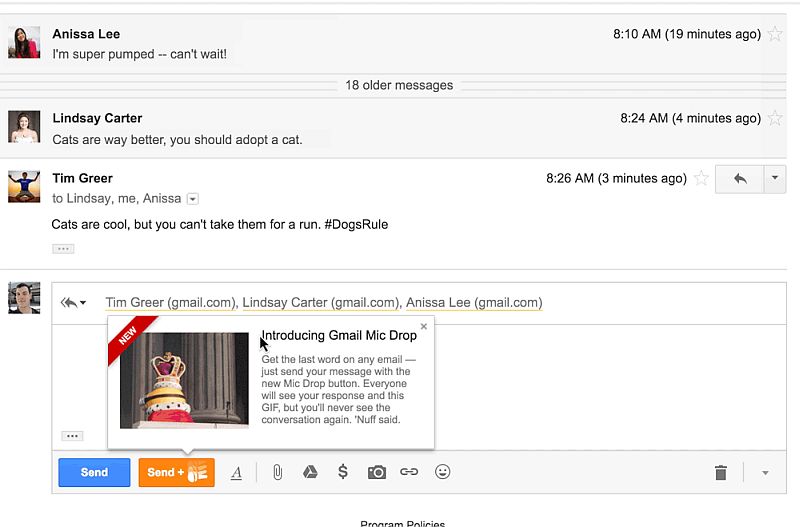Screen dimensions: 800x527
Task: Open more compose options arrow near trash
Action: coord(765,473)
